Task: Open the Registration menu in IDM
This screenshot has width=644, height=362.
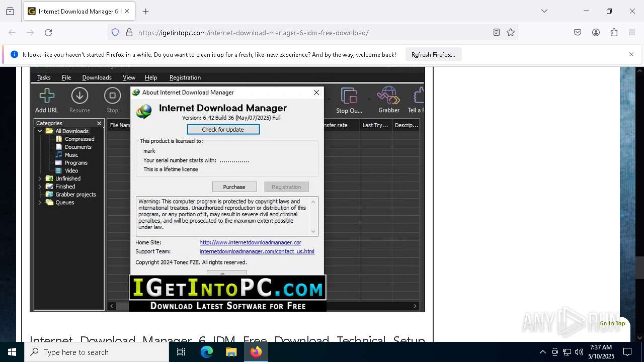Action: click(x=185, y=77)
